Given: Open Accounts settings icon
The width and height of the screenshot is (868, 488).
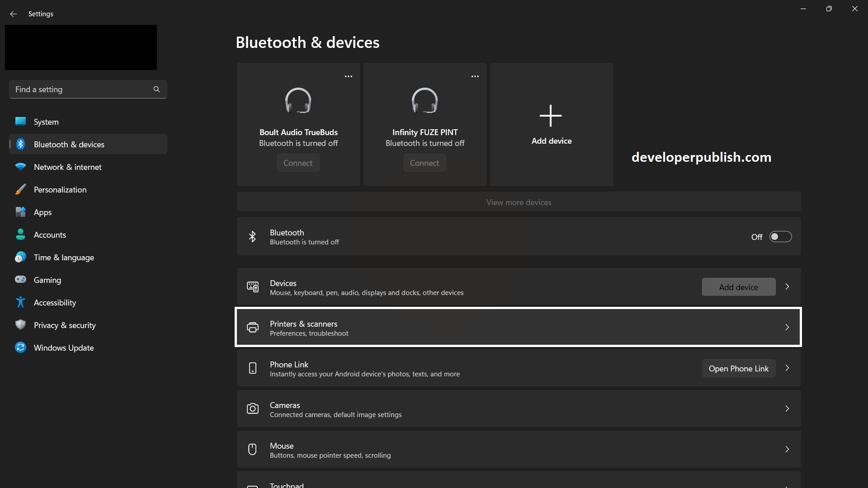Looking at the screenshot, I should click(x=20, y=235).
